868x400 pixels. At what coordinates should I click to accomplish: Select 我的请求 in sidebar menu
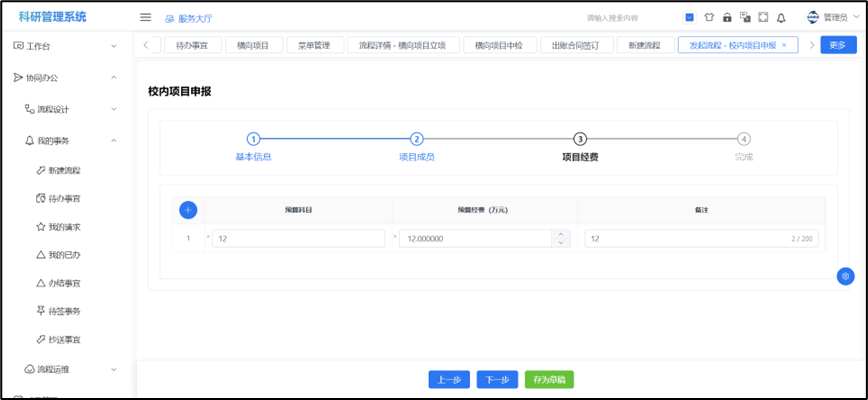[x=65, y=227]
